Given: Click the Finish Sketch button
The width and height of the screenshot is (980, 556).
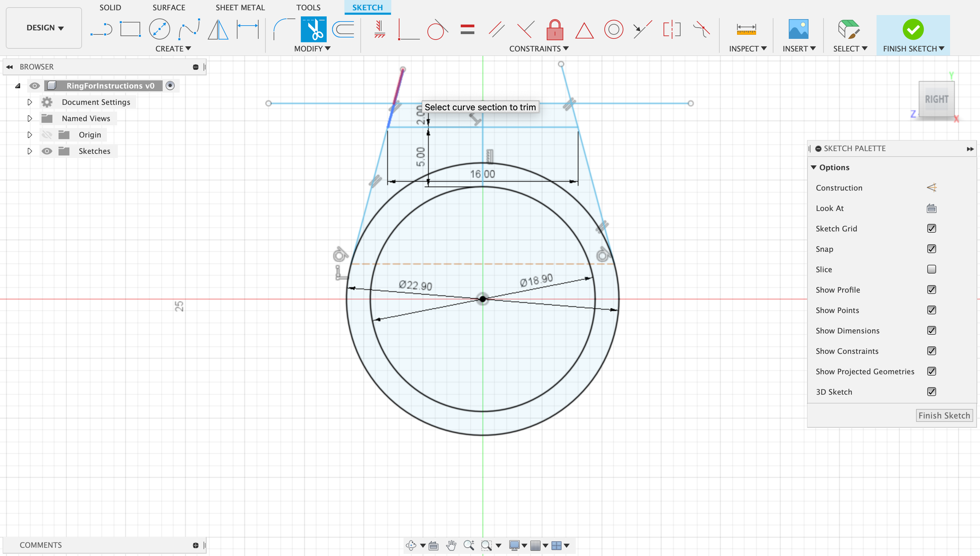Looking at the screenshot, I should [944, 415].
